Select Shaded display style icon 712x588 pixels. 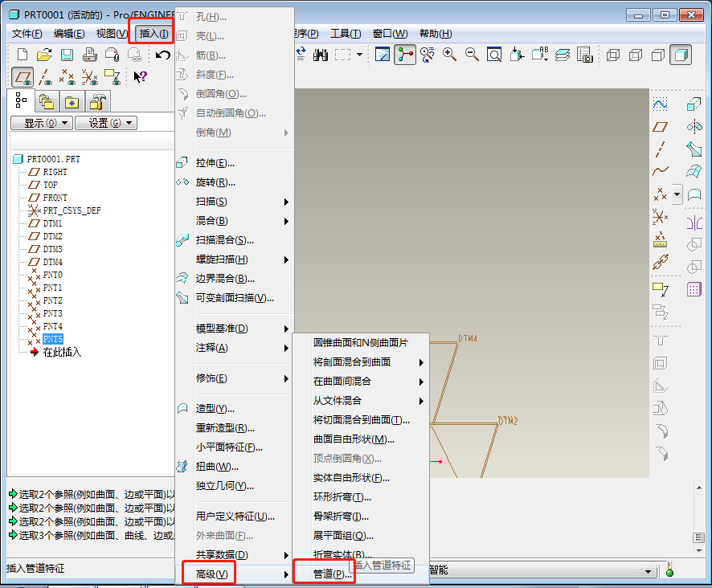[680, 55]
